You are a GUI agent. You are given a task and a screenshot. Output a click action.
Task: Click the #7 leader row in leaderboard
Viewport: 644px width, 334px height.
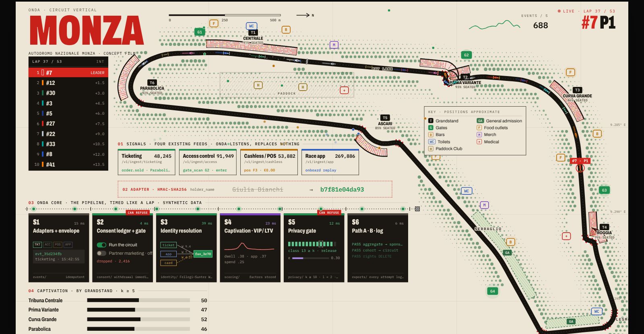68,72
